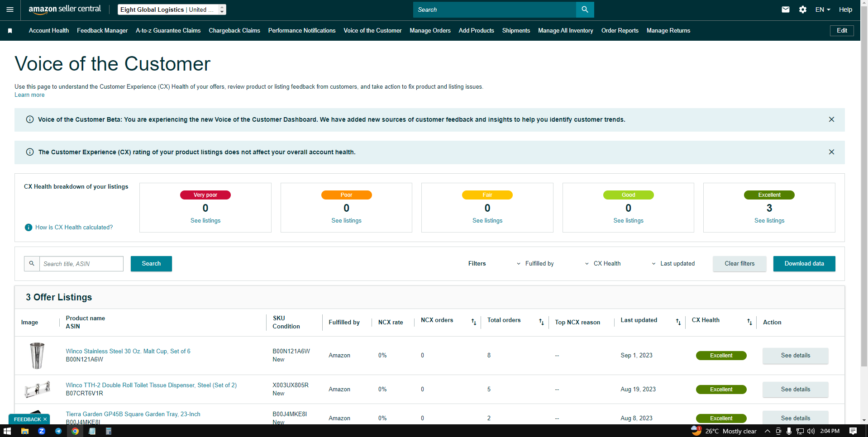Close the FEEDBACK tab with its X

[45, 419]
